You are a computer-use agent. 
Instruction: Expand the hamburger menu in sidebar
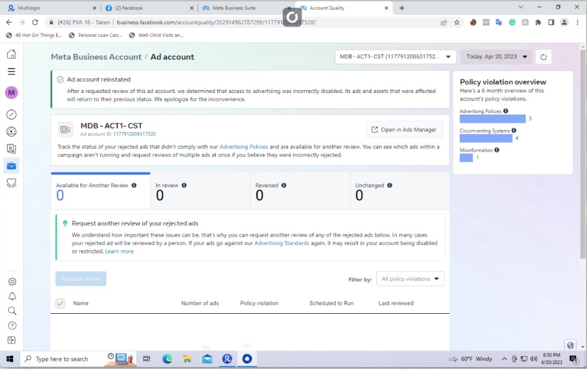tap(12, 72)
